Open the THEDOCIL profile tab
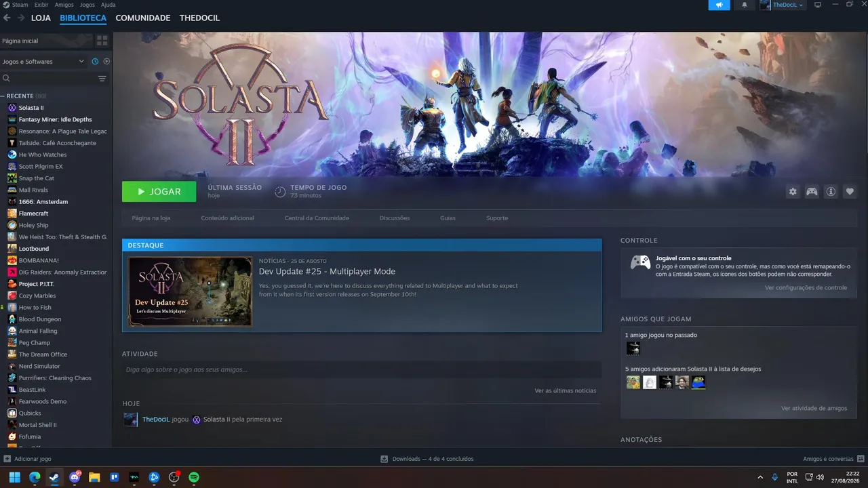The width and height of the screenshot is (868, 488). click(x=199, y=18)
